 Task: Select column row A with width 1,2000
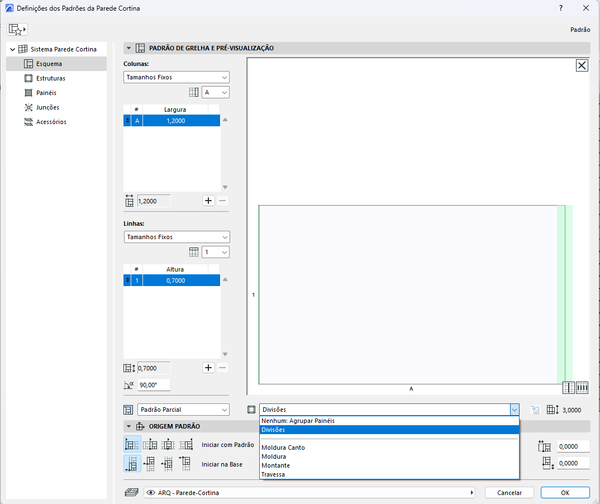pos(172,121)
